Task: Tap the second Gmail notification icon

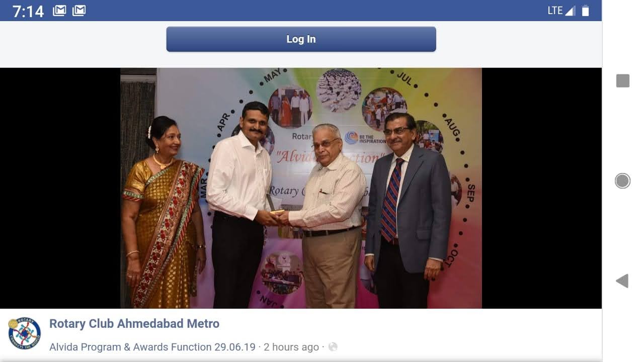Action: click(x=79, y=11)
